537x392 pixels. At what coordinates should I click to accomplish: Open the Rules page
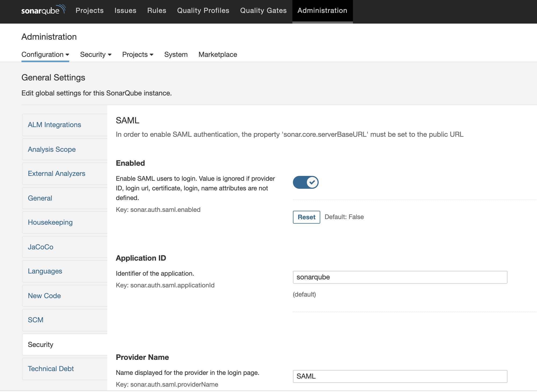coord(157,10)
